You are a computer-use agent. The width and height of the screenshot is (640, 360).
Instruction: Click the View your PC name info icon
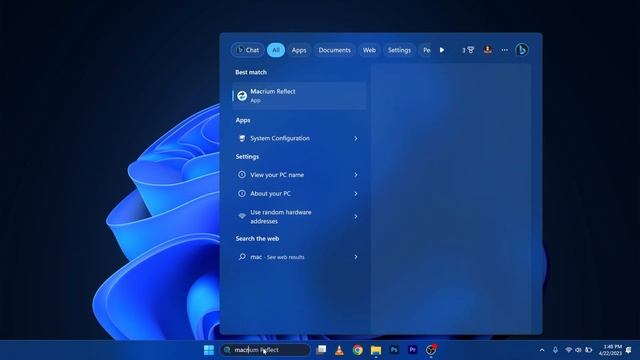coord(242,175)
